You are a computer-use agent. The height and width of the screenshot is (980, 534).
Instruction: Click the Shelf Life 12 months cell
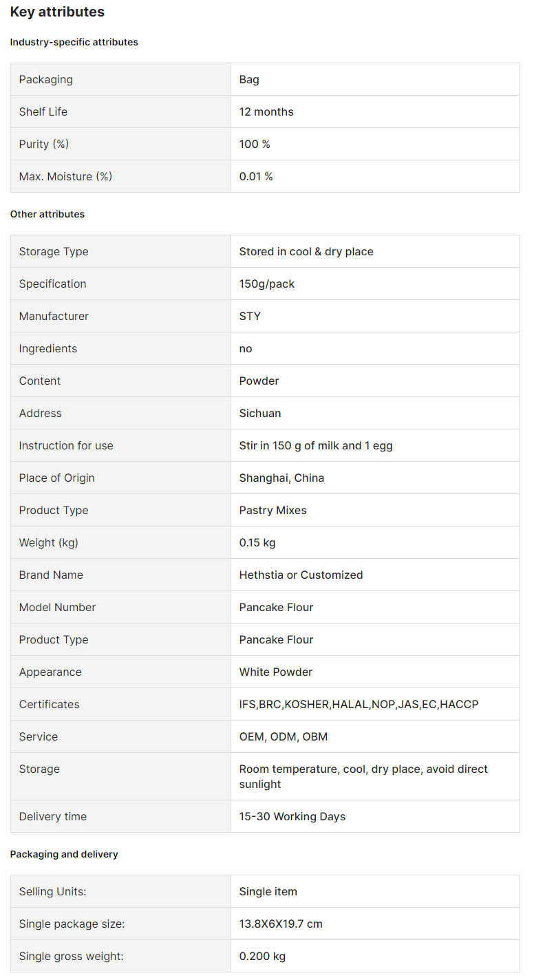(375, 111)
